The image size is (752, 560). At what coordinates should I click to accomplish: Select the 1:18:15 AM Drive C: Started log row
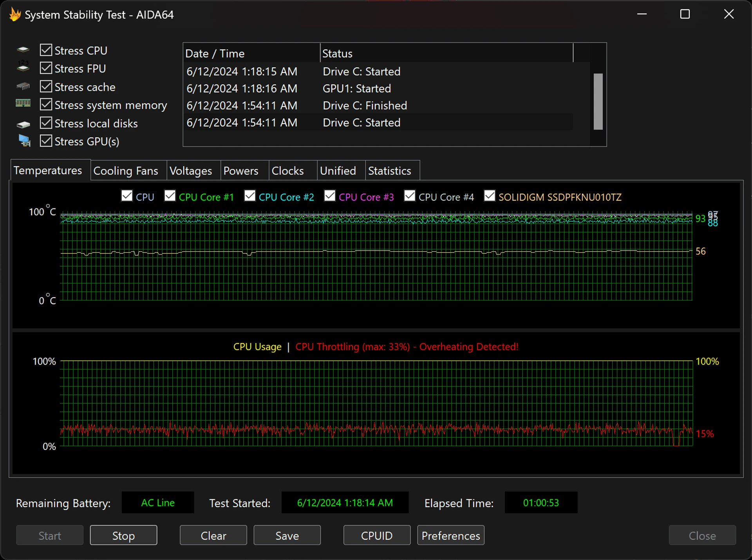(378, 71)
